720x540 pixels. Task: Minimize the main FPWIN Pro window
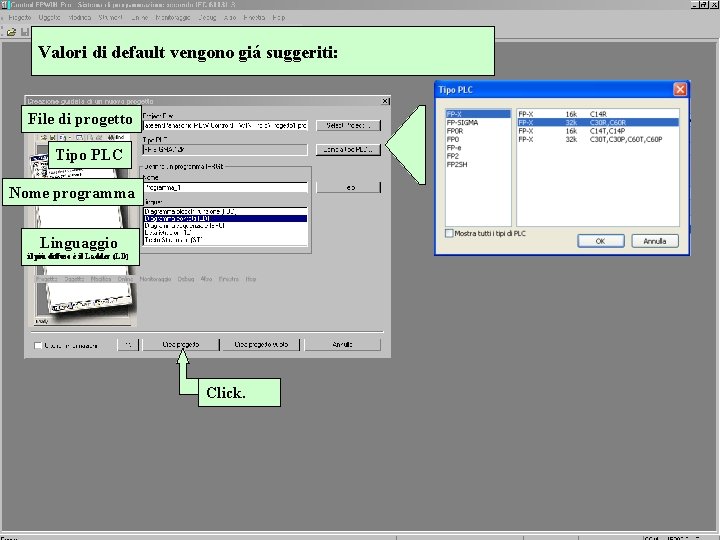(695, 5)
